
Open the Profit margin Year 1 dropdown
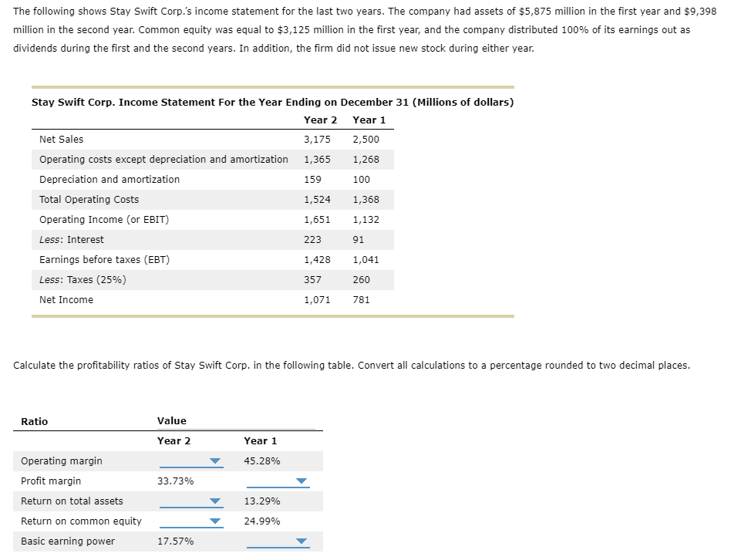click(301, 481)
